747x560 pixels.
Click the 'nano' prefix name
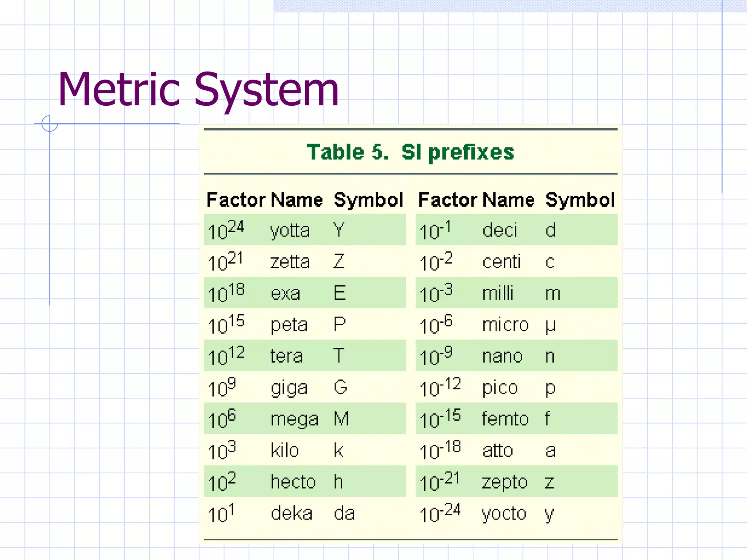503,356
